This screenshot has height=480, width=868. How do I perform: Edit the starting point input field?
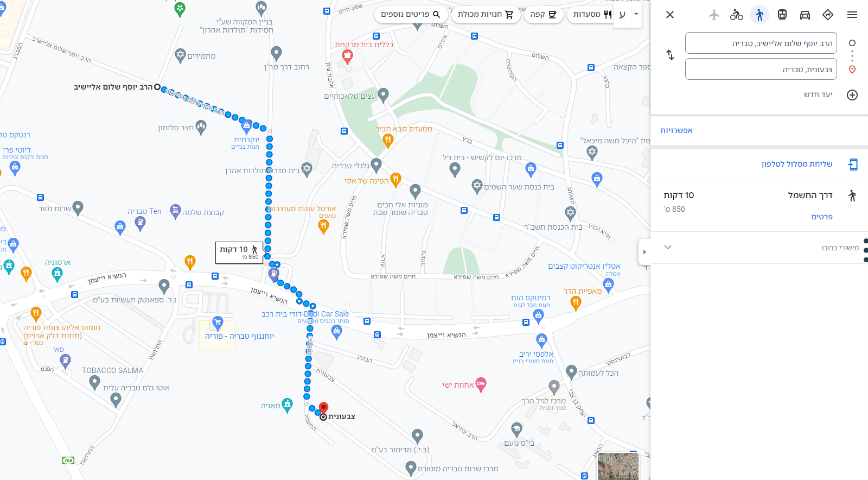coord(761,43)
